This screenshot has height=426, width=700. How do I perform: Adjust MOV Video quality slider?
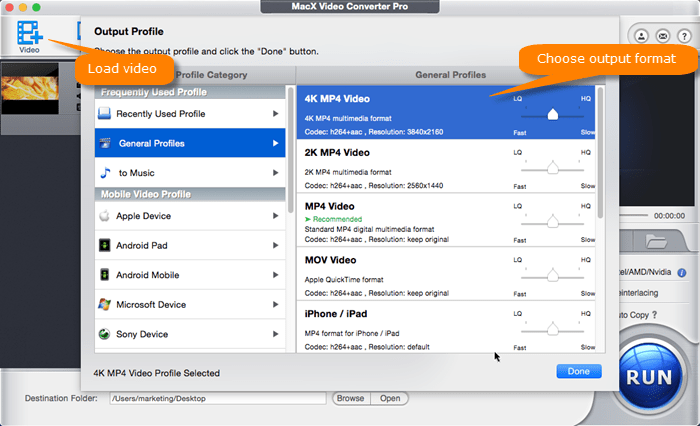(x=553, y=276)
